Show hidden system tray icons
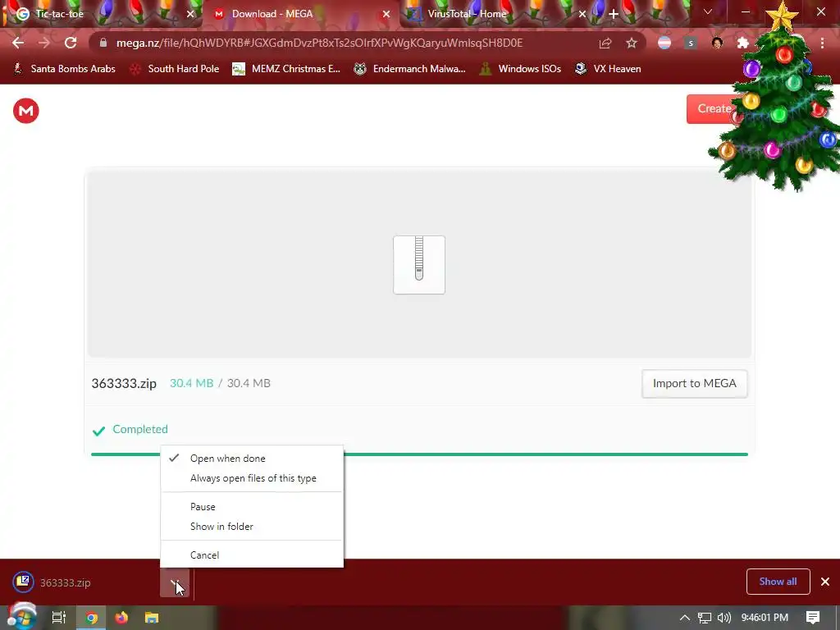 (685, 618)
